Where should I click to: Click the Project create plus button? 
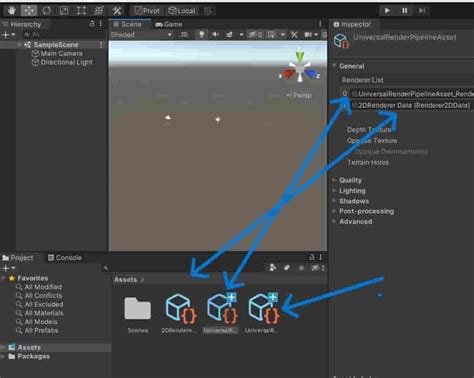click(6, 268)
